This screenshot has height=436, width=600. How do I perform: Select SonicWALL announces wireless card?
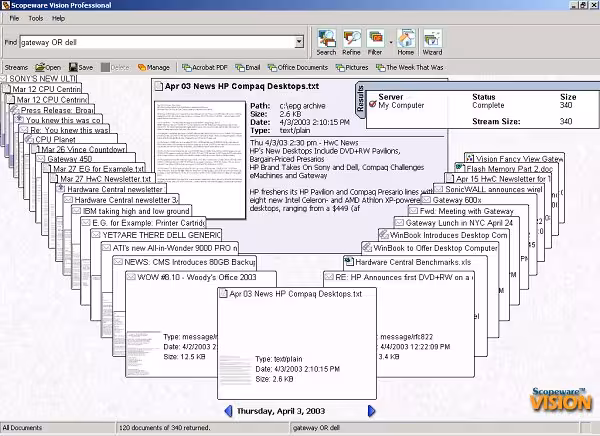tap(489, 189)
